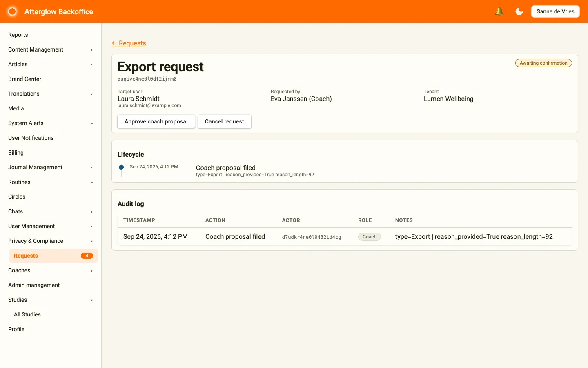Open Reports in the sidebar
The height and width of the screenshot is (368, 588).
tap(51, 35)
